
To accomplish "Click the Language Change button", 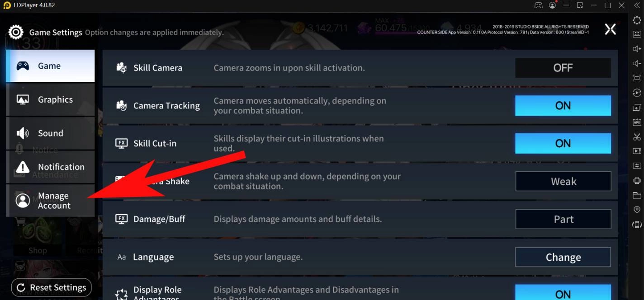I will click(563, 257).
